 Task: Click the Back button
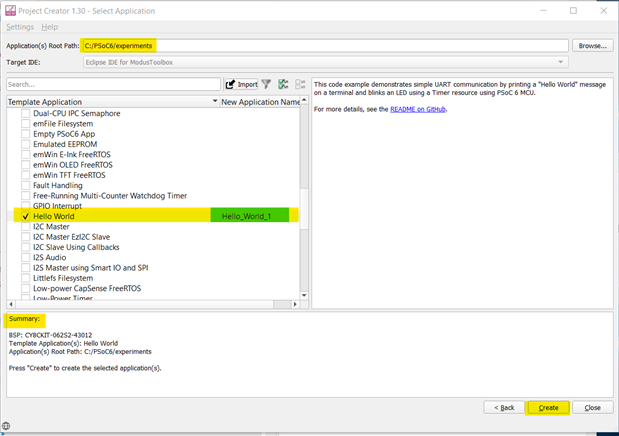(504, 408)
